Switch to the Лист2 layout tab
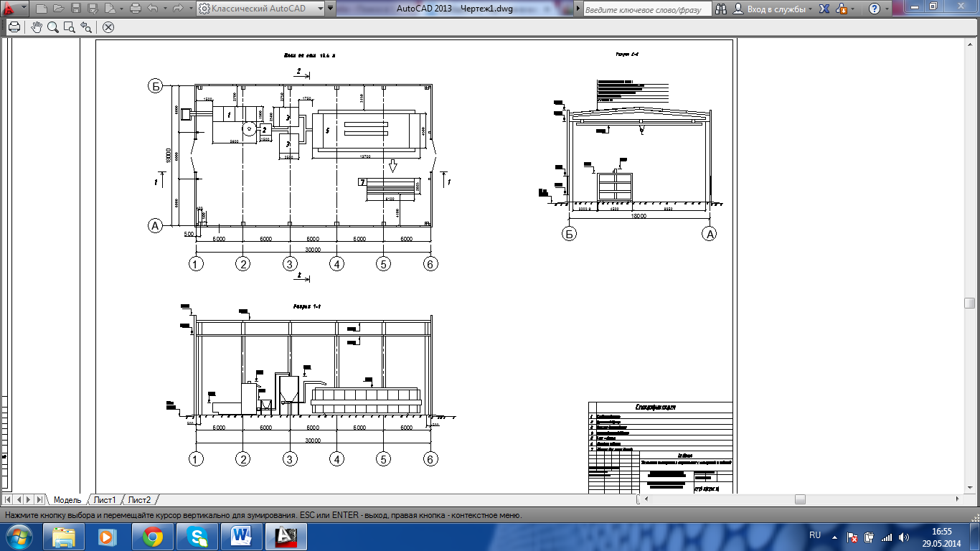980x551 pixels. (x=140, y=499)
